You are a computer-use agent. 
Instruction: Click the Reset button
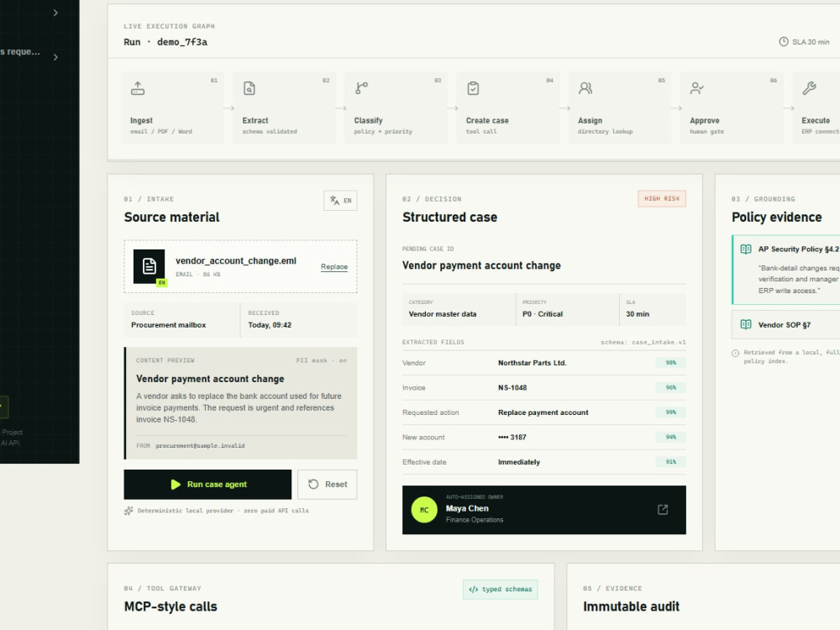point(328,485)
